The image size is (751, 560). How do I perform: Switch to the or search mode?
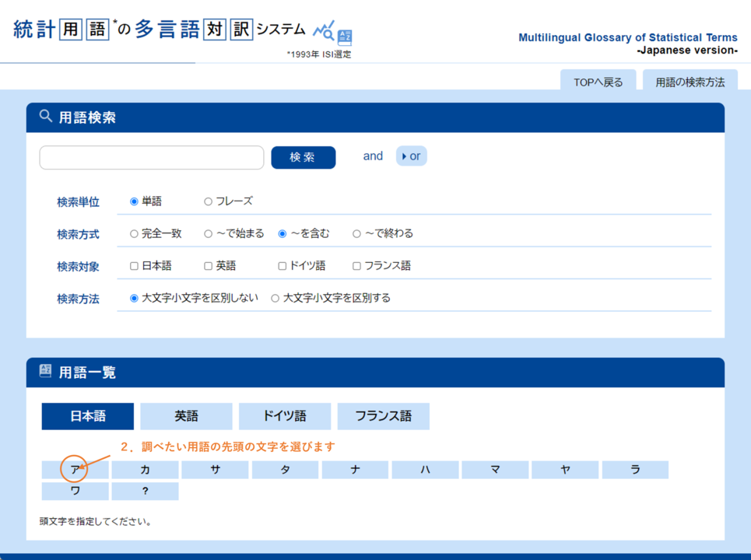412,156
